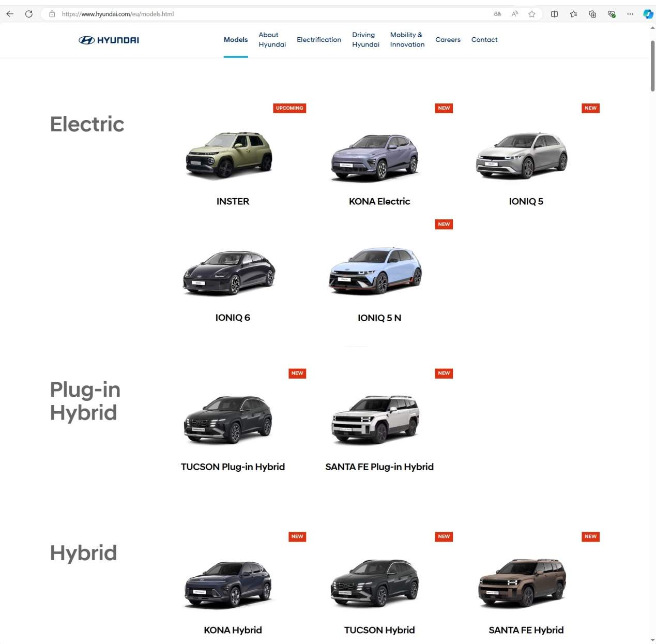The image size is (656, 644).
Task: Open the Electrification menu item
Action: pyautogui.click(x=319, y=39)
